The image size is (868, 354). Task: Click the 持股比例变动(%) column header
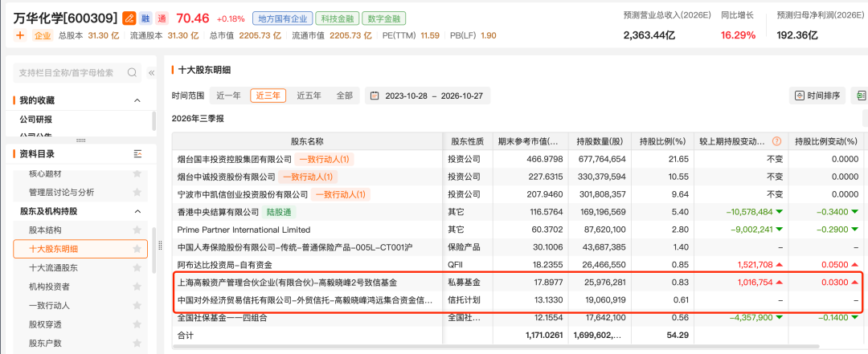(825, 141)
